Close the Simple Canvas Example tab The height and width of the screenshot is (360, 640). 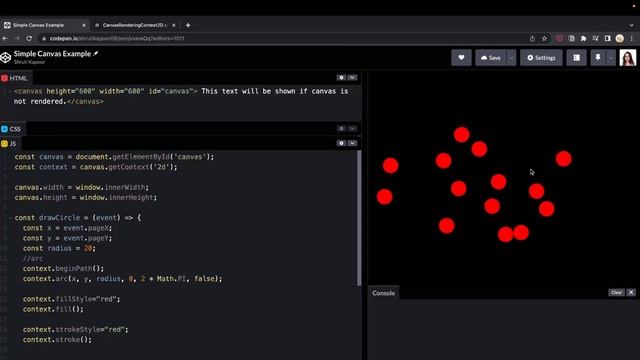point(84,25)
